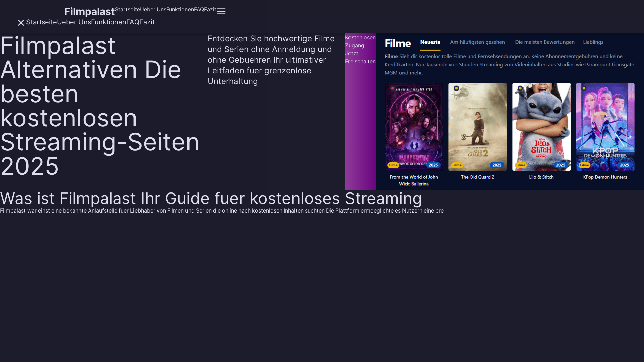This screenshot has height=362, width=644.
Task: Click the status dot on Lilo & Stitch poster
Action: click(x=520, y=88)
